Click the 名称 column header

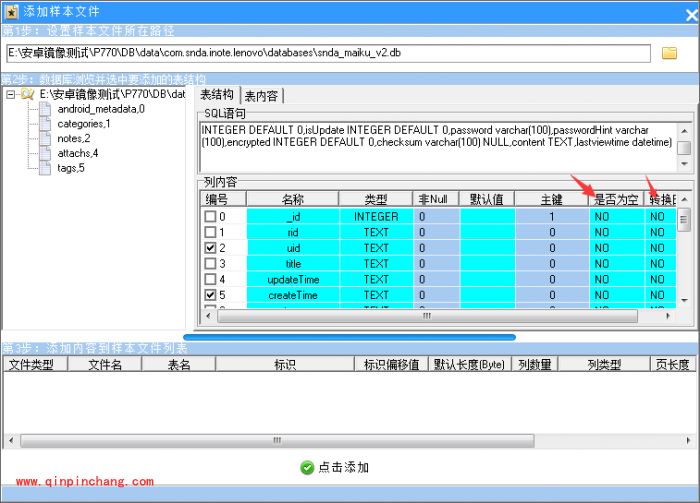293,199
